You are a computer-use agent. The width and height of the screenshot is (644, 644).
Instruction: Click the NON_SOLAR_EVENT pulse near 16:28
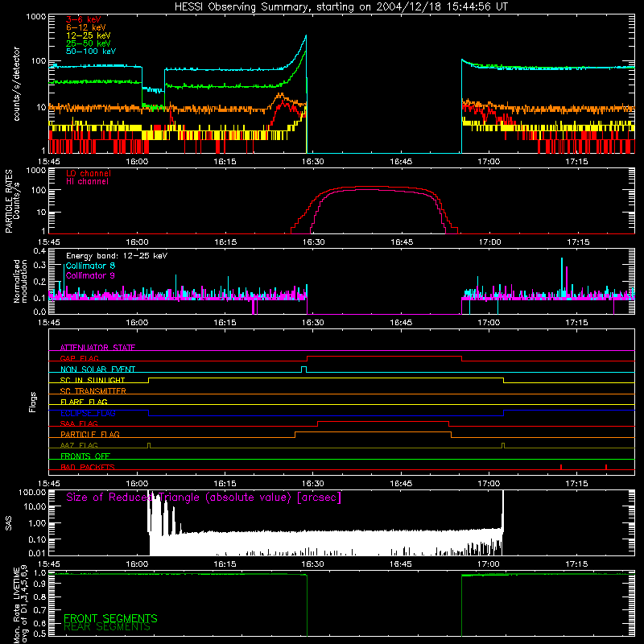304,369
